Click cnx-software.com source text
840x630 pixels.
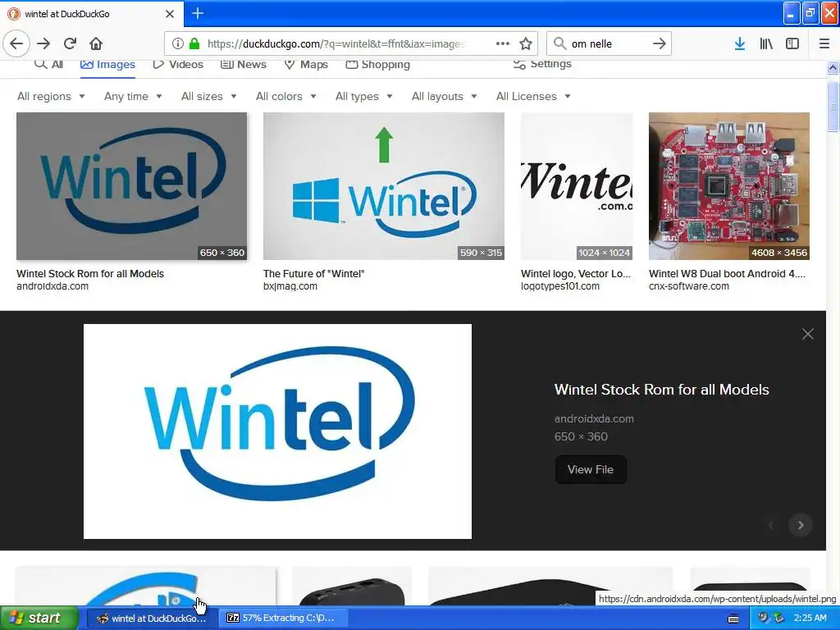pos(689,286)
